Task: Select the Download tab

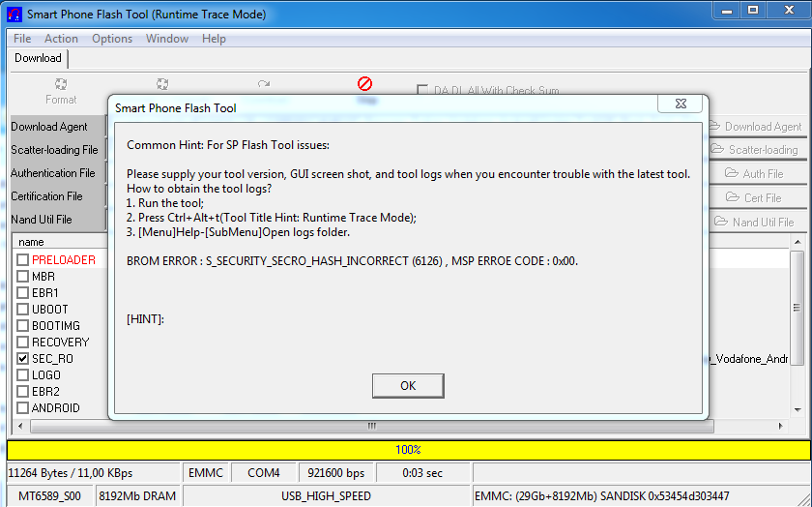Action: 39,58
